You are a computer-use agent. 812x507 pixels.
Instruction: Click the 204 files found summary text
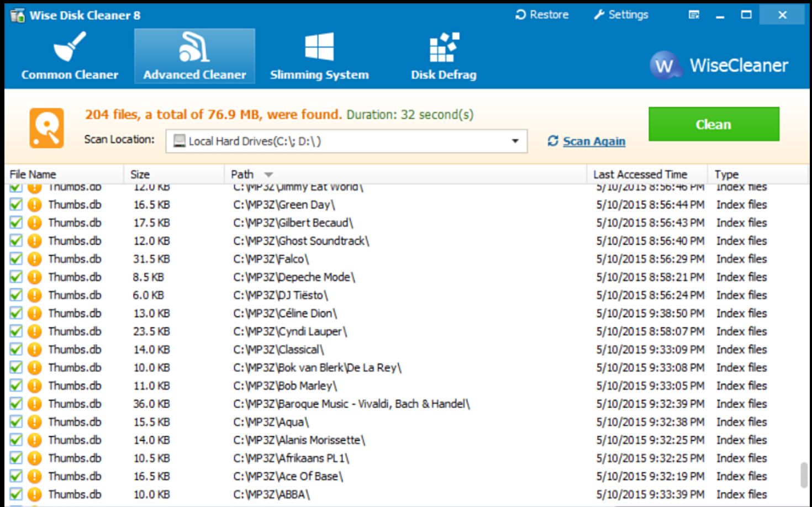[x=214, y=114]
